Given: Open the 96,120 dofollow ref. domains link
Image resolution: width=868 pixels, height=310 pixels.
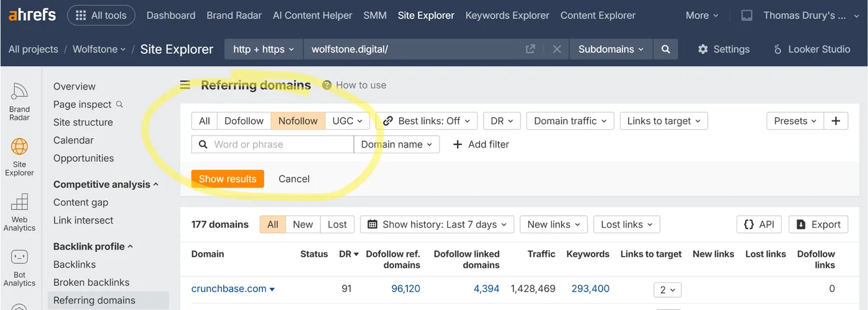Looking at the screenshot, I should pyautogui.click(x=405, y=289).
